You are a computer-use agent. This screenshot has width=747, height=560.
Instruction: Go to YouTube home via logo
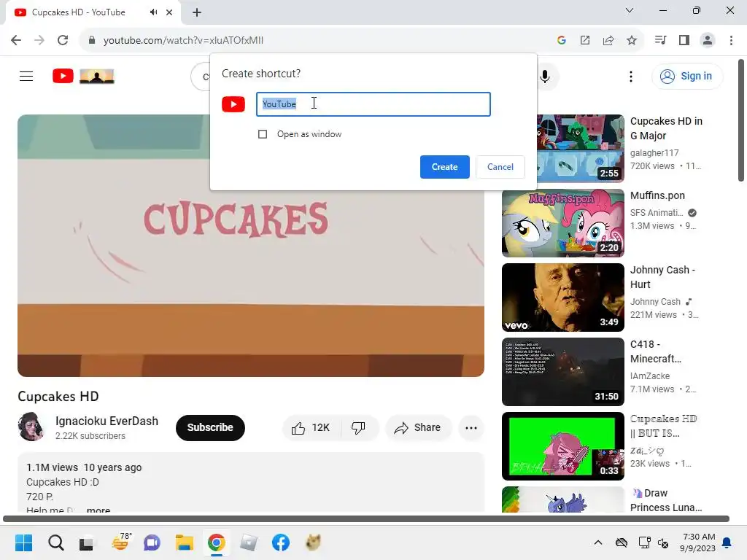tap(83, 76)
